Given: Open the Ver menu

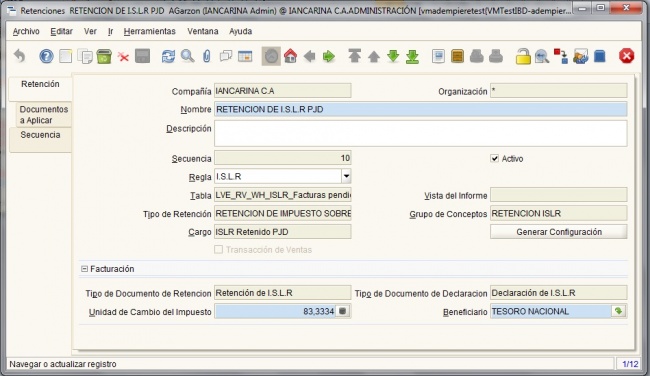Looking at the screenshot, I should (x=90, y=32).
